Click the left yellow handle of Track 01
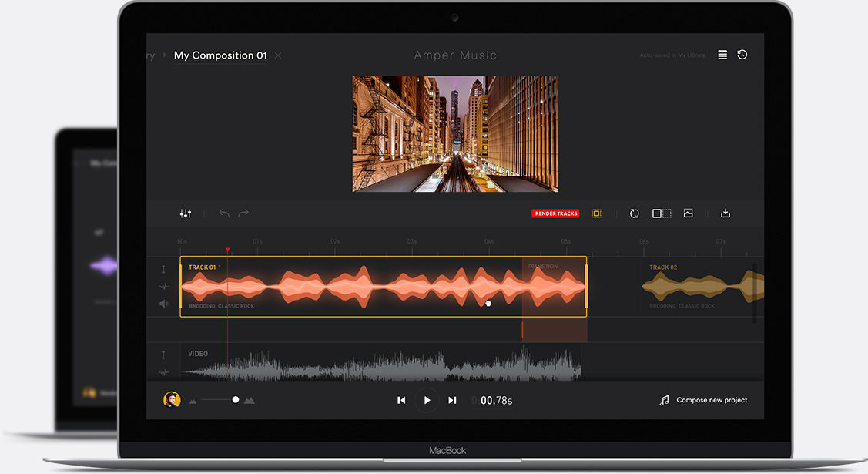Image resolution: width=868 pixels, height=474 pixels. pyautogui.click(x=180, y=286)
